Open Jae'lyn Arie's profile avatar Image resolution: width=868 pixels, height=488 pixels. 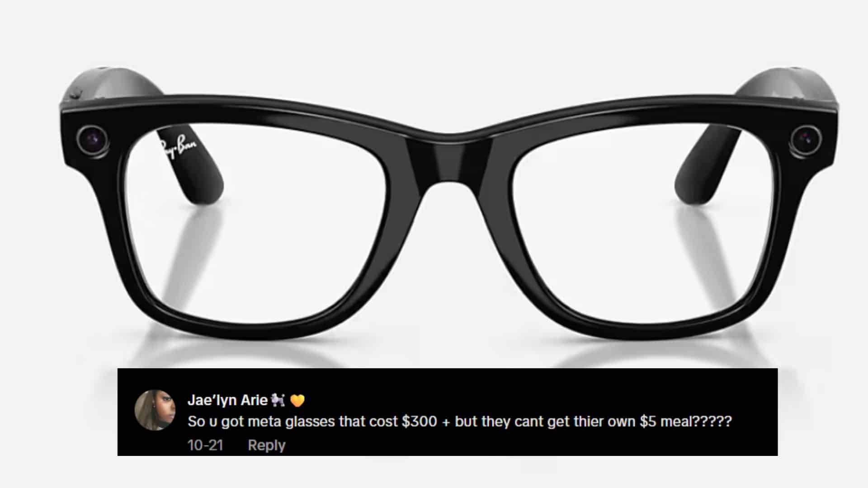(155, 410)
